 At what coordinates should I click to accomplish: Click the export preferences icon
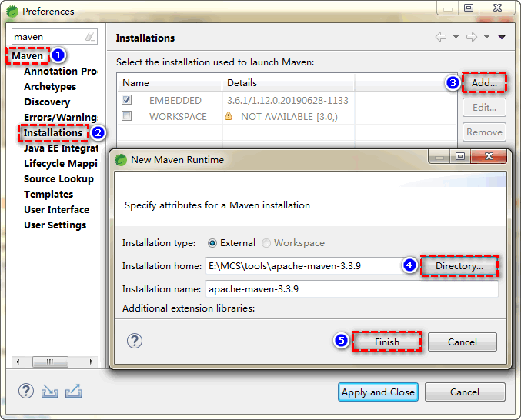click(74, 391)
